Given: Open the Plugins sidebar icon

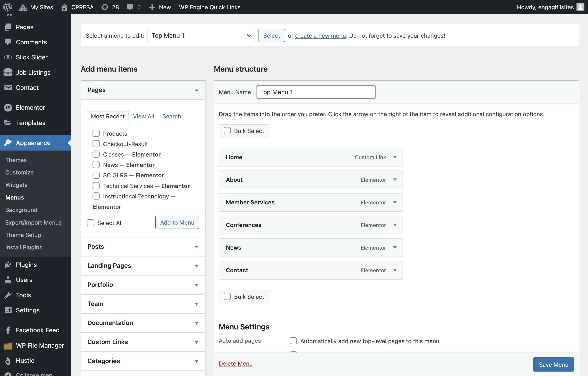Looking at the screenshot, I should pos(8,265).
